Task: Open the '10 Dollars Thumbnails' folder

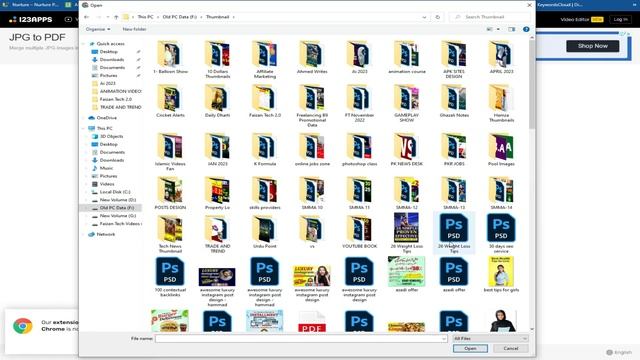Action: point(218,60)
